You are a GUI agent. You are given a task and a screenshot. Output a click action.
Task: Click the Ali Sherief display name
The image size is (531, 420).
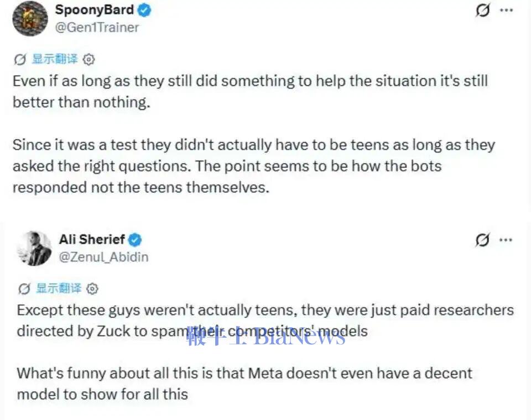point(92,239)
